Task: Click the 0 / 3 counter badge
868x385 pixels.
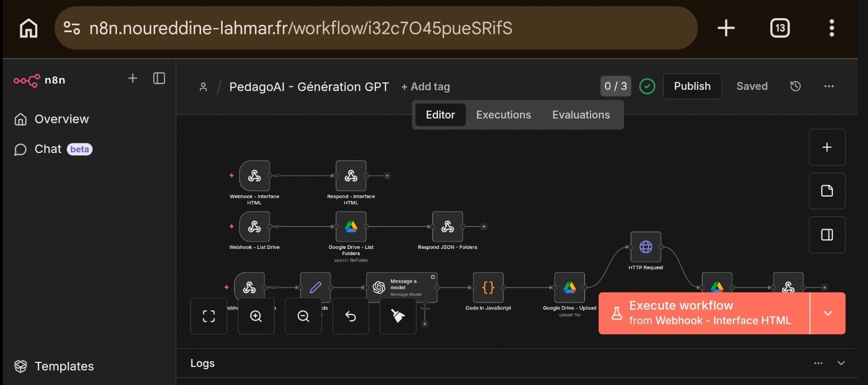Action: pos(616,86)
